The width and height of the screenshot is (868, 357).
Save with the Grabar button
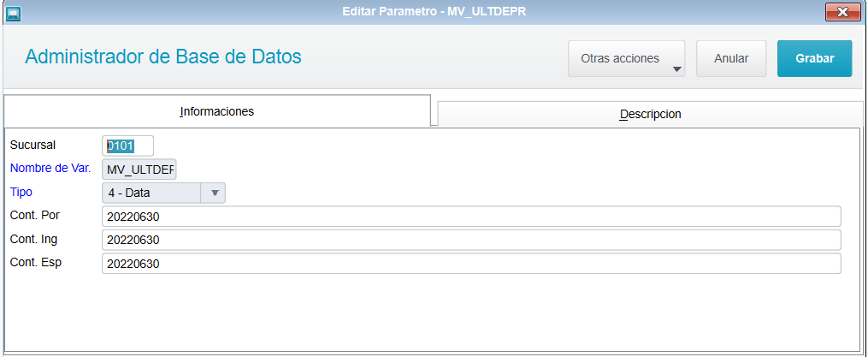pos(814,58)
